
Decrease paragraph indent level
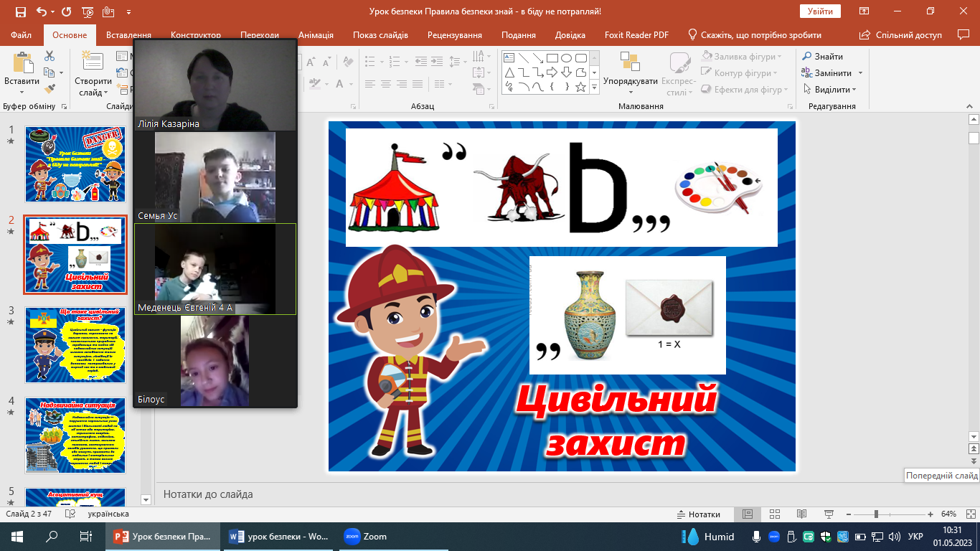tap(420, 61)
